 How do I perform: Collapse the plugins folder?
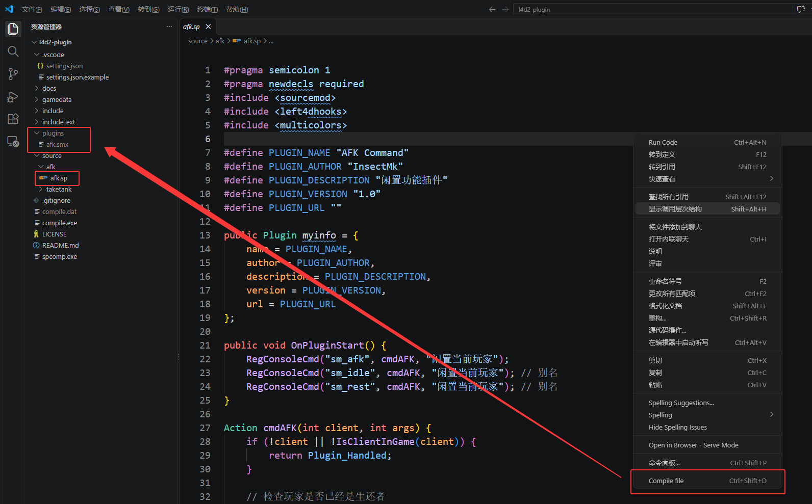[53, 133]
